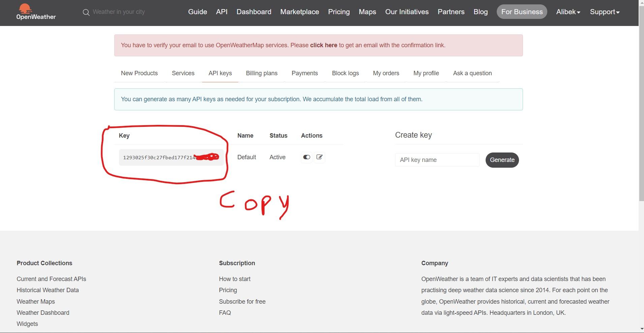Viewport: 644px width, 333px height.
Task: Focus the API key name input field
Action: [x=437, y=160]
